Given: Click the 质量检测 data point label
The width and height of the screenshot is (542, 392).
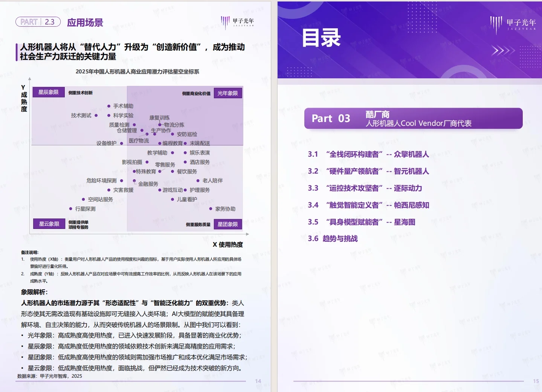Looking at the screenshot, I should [119, 125].
